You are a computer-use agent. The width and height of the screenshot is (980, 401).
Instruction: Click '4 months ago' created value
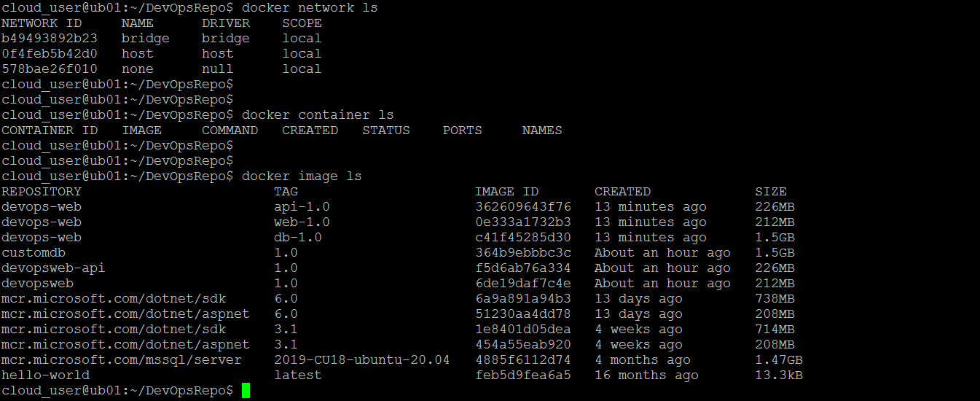click(643, 360)
